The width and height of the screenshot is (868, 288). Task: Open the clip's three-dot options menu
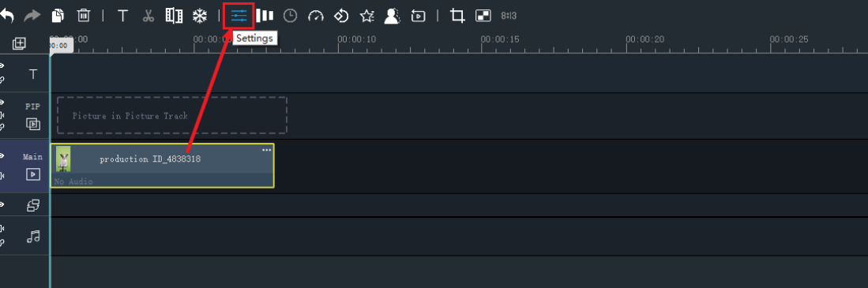coord(267,150)
